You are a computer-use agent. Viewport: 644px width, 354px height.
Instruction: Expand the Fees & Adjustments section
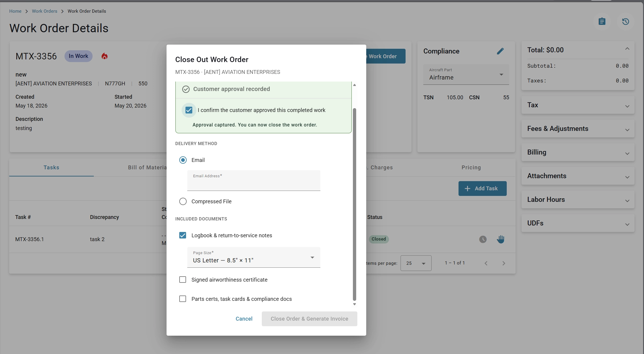tap(578, 129)
